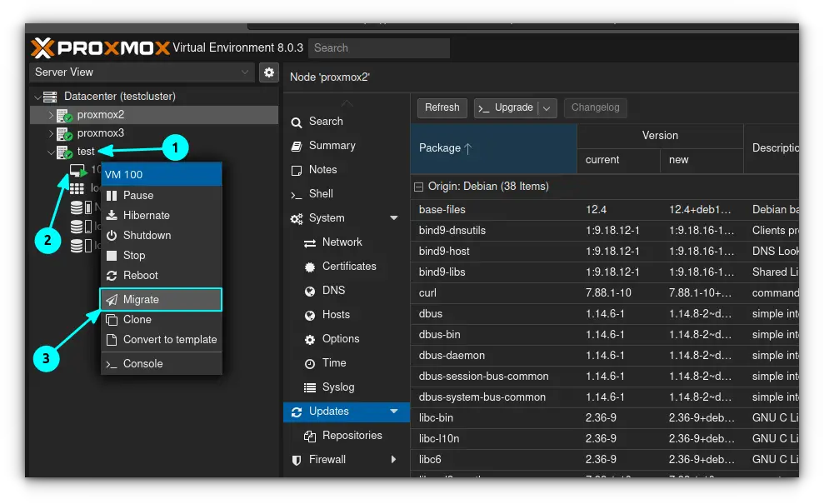
Task: Select the dbus-daemon package row
Action: 604,356
